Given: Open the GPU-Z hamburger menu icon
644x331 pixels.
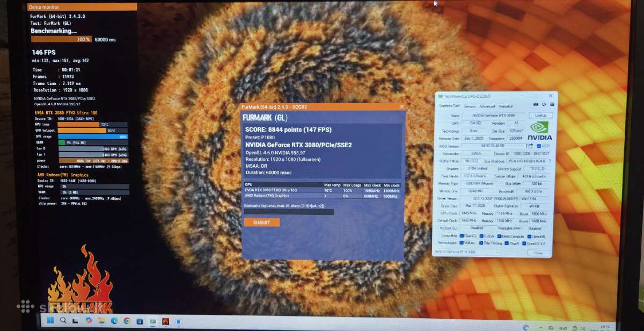Looking at the screenshot, I should (x=552, y=104).
